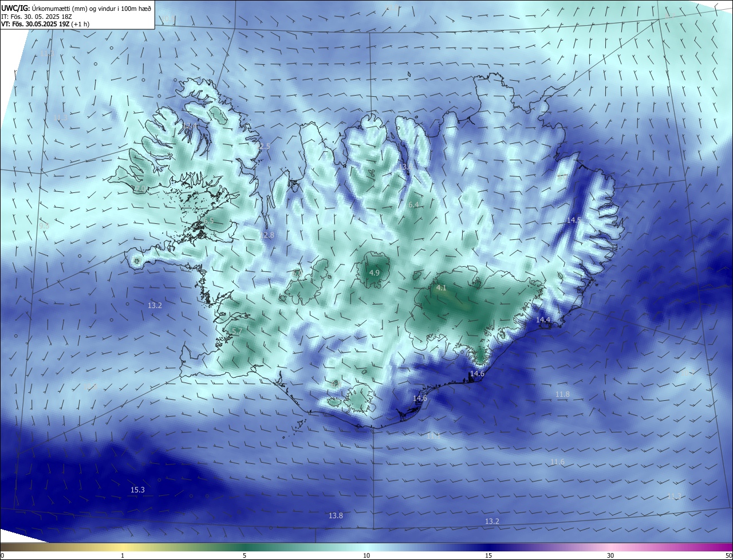Click the 12.8 value label
Image resolution: width=733 pixels, height=560 pixels.
click(267, 235)
